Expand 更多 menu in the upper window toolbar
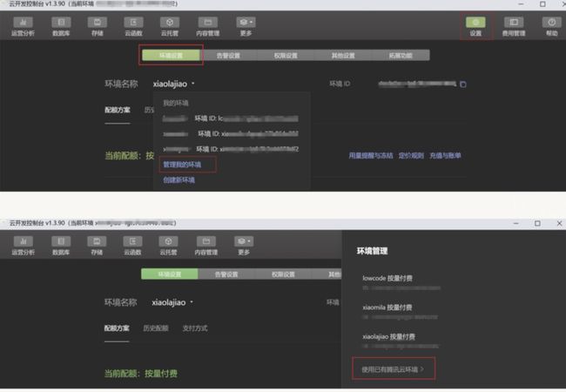The image size is (566, 392). point(246,27)
